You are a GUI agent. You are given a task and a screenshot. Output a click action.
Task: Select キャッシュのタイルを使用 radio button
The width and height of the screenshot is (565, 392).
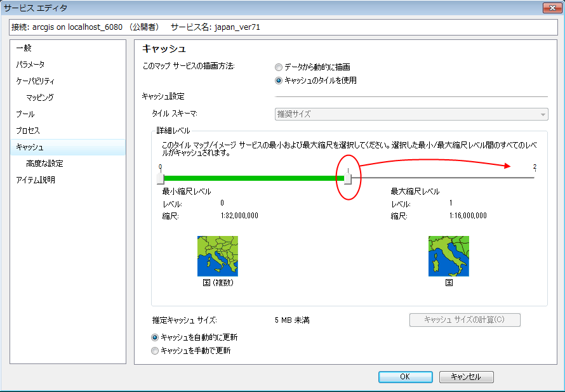click(x=279, y=81)
